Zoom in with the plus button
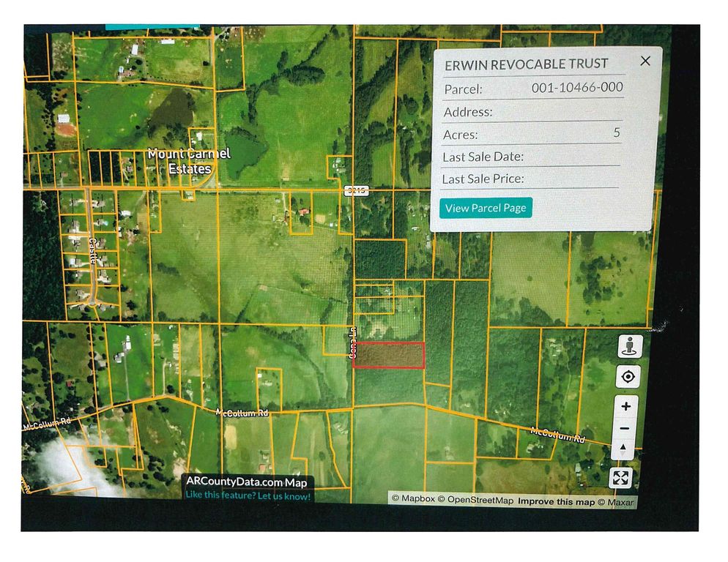 pos(625,406)
